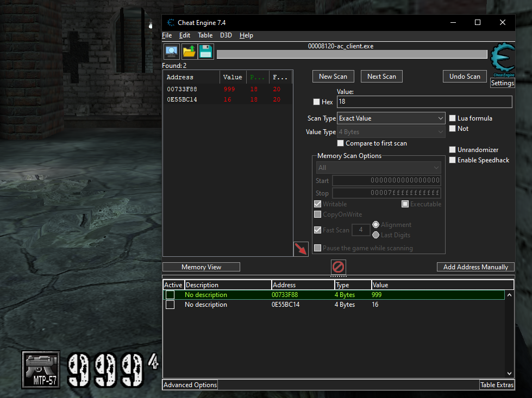Click Add Address Manually
This screenshot has height=398, width=532.
pyautogui.click(x=475, y=267)
